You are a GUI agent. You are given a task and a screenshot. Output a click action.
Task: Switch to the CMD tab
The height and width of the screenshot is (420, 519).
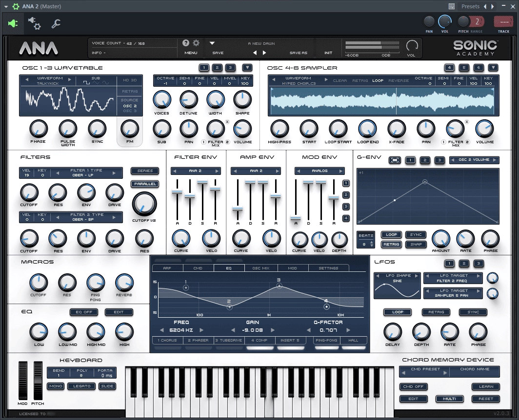click(198, 268)
